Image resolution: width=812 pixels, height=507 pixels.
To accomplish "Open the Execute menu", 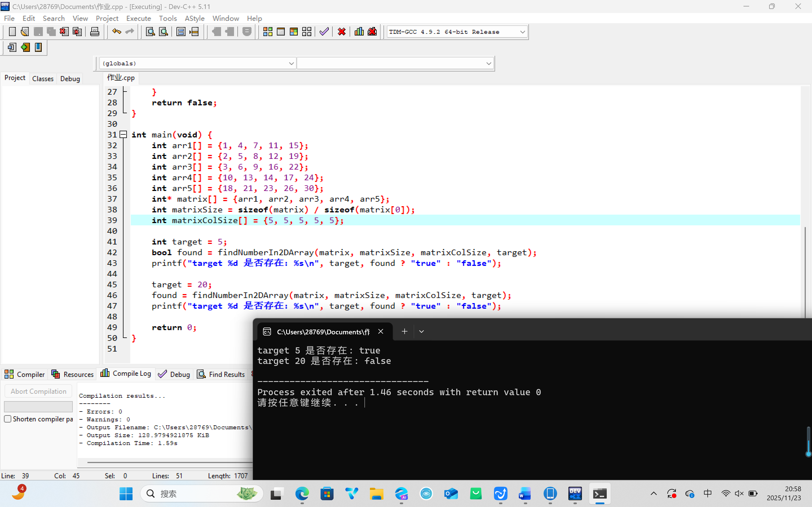I will pos(138,18).
